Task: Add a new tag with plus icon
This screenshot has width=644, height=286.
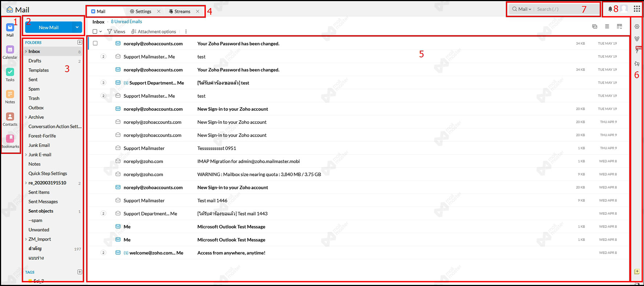Action: coord(80,272)
